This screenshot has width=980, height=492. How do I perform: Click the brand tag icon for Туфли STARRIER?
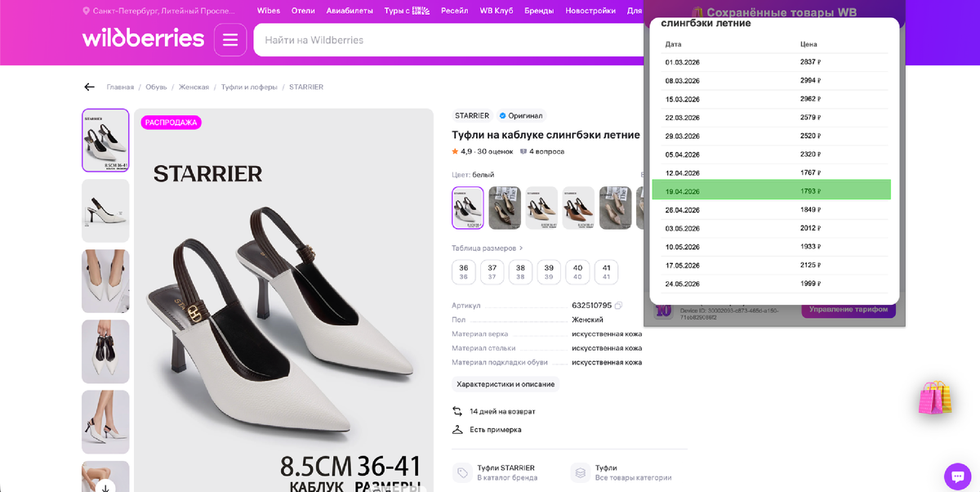462,472
